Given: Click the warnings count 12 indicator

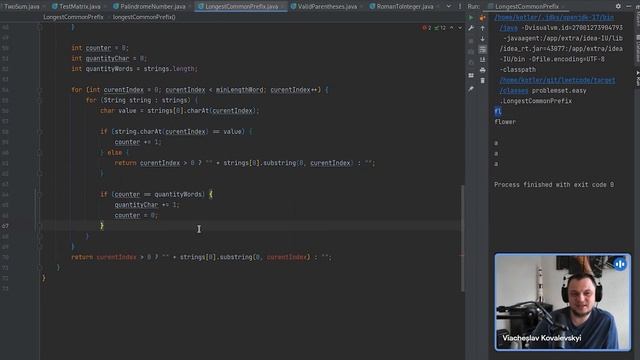Looking at the screenshot, I should 440,28.
